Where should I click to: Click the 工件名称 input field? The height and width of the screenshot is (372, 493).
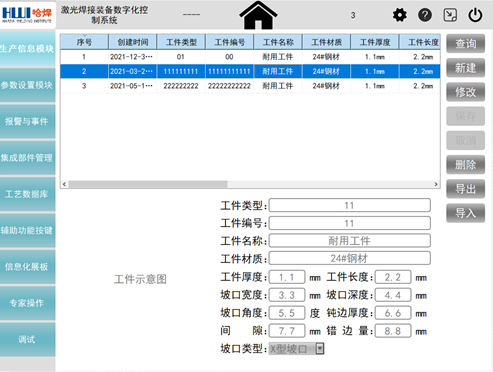click(x=349, y=241)
